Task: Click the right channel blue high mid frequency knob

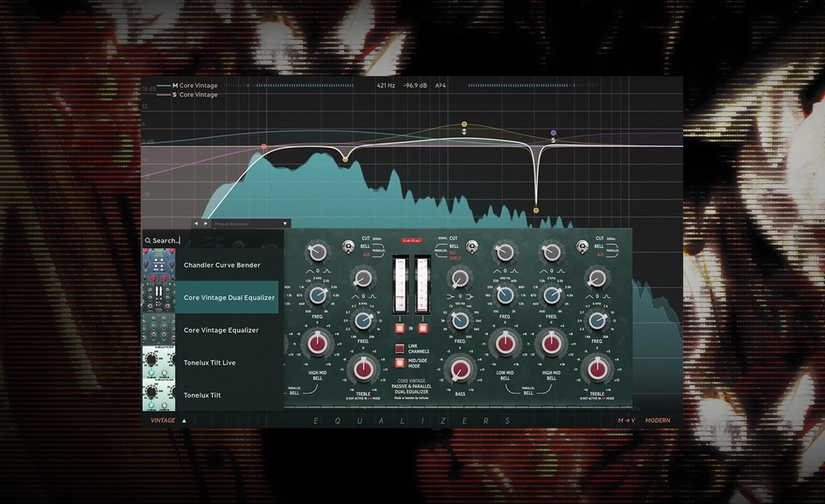Action: tap(551, 295)
